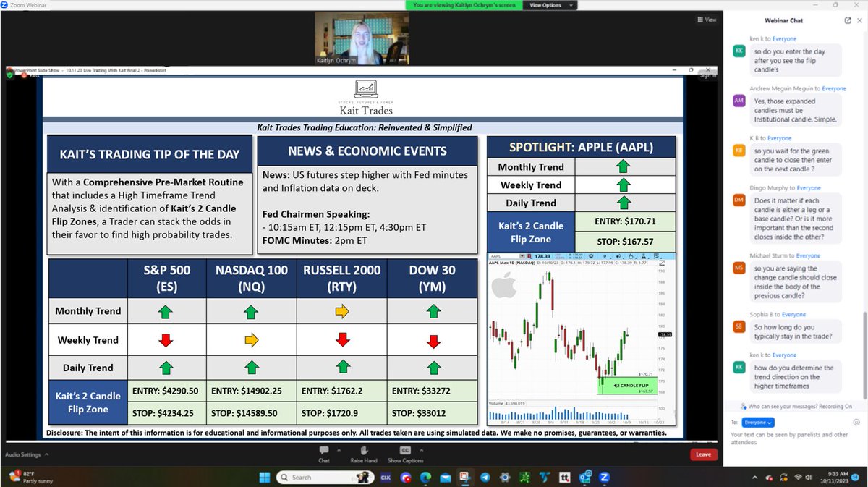This screenshot has height=487, width=868.
Task: Open Microsoft Edge from taskbar
Action: click(425, 477)
